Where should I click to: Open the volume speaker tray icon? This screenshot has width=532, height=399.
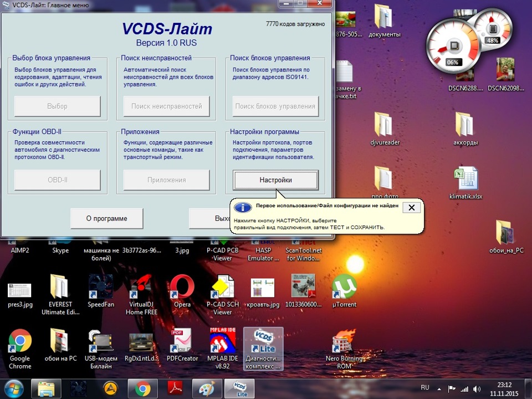point(477,389)
